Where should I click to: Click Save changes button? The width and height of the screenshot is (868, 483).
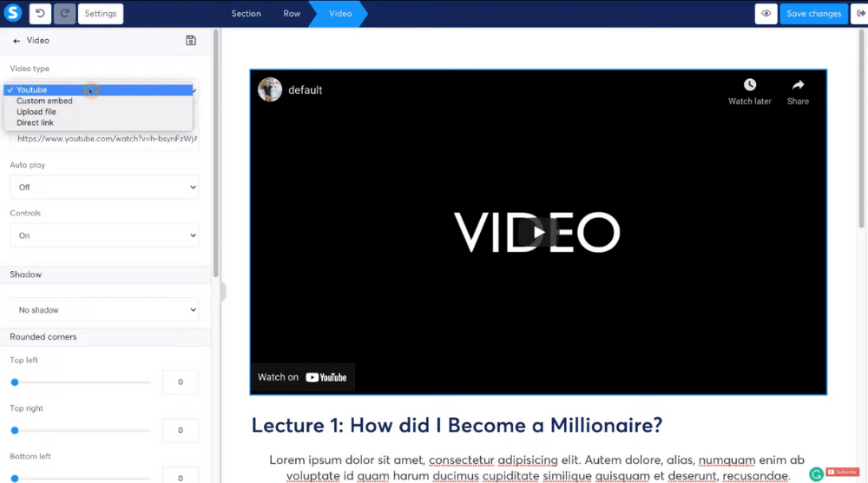(813, 13)
